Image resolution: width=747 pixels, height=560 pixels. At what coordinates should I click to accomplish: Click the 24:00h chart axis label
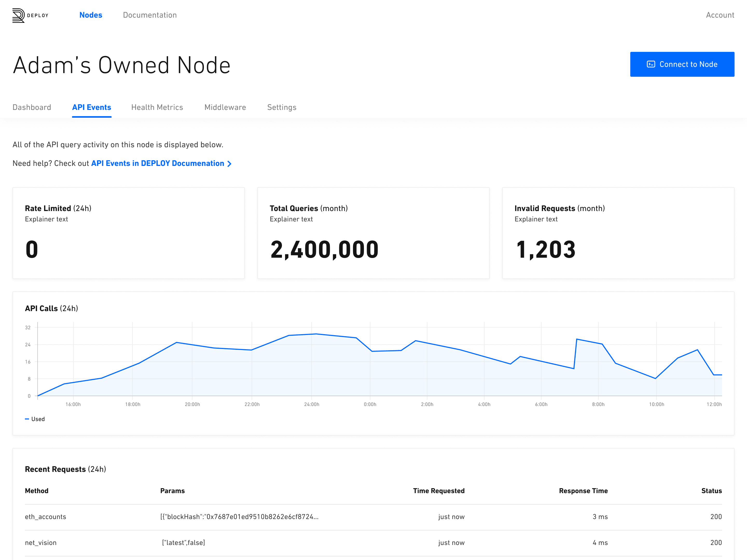(x=311, y=404)
